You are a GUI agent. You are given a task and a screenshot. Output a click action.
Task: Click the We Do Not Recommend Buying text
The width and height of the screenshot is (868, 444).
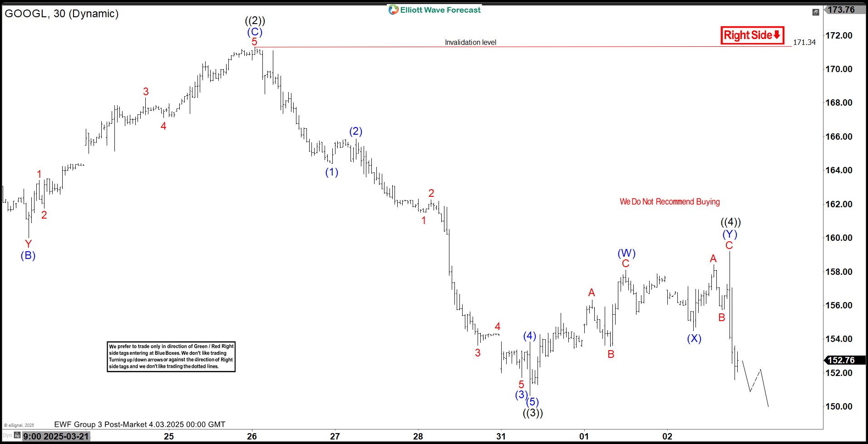(x=670, y=201)
